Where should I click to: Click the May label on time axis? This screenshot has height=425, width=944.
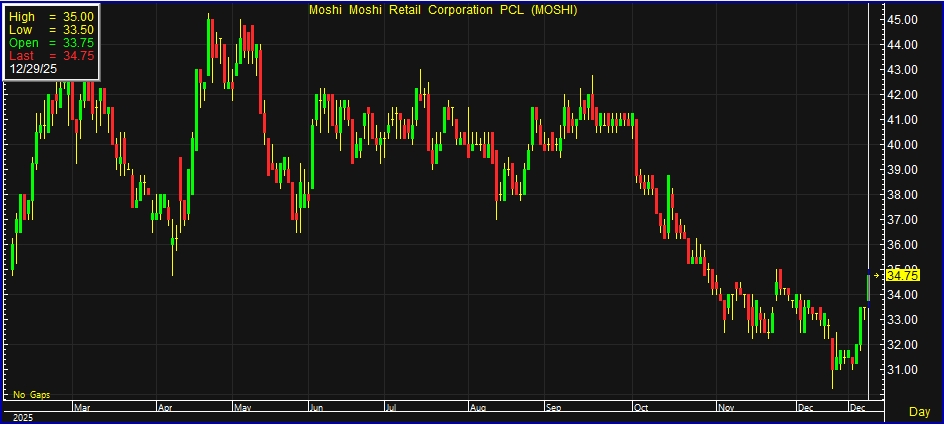point(241,408)
